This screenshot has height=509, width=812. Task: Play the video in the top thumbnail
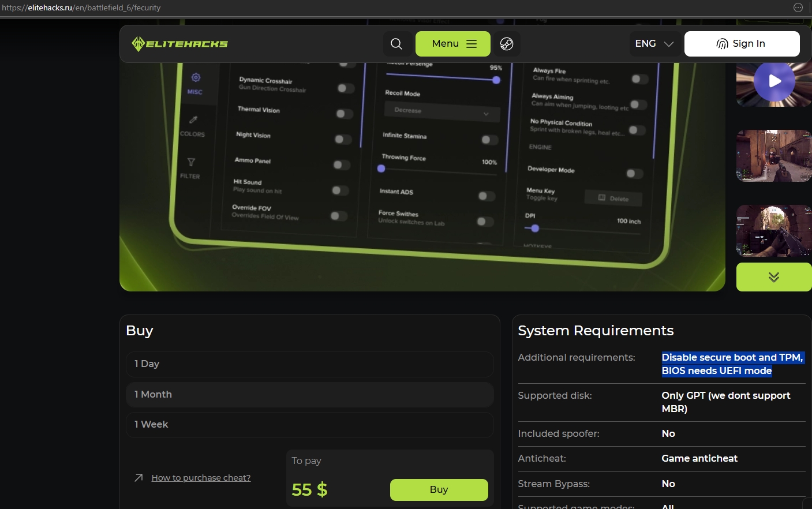774,82
